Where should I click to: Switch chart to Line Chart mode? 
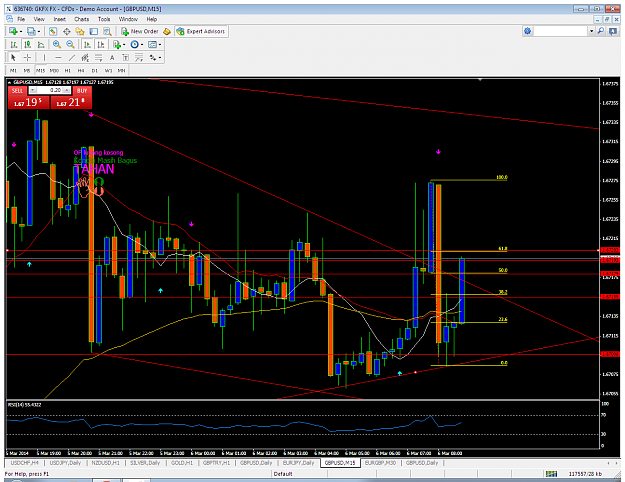(41, 44)
